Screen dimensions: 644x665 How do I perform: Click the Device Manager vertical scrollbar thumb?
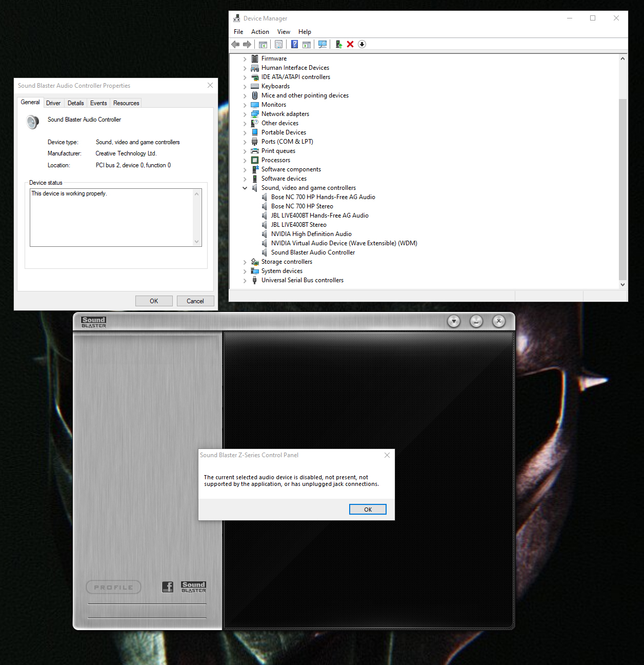tap(622, 189)
